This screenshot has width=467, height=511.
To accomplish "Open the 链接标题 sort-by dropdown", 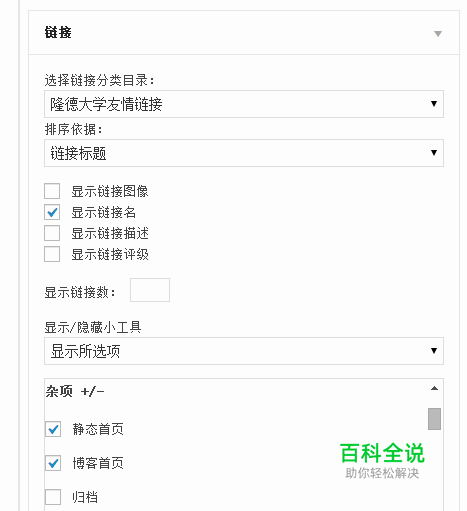I will (x=244, y=153).
